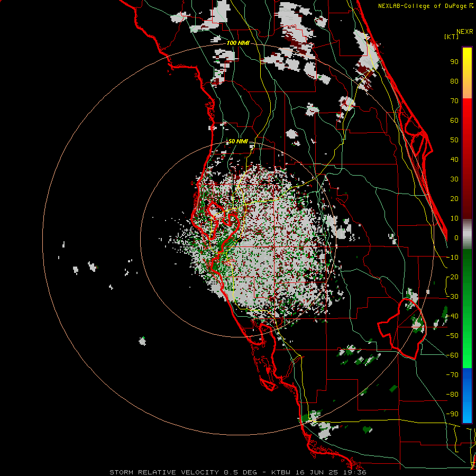The height and width of the screenshot is (476, 476).
Task: Select the -80 knot scale value
Action: tap(452, 395)
